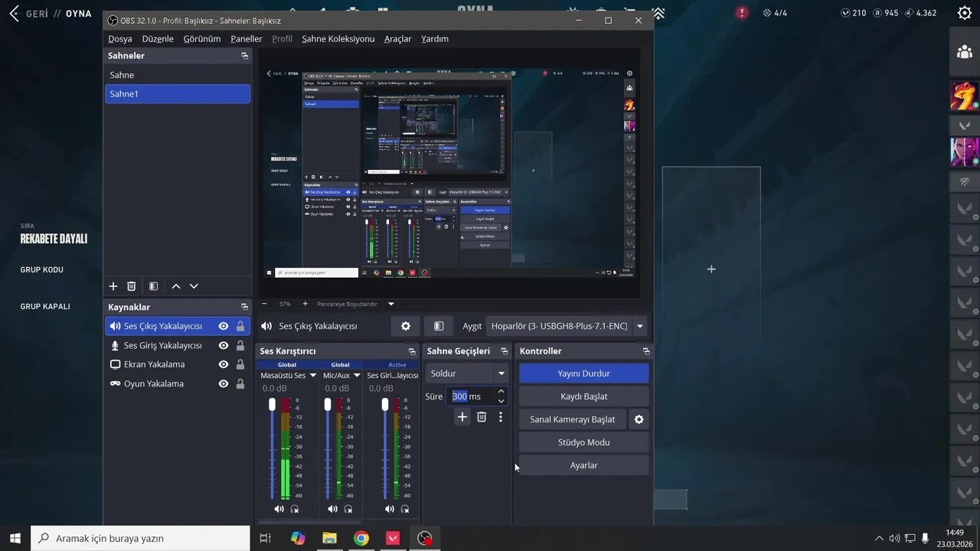Remove scene transition with trash icon
980x551 pixels.
482,417
